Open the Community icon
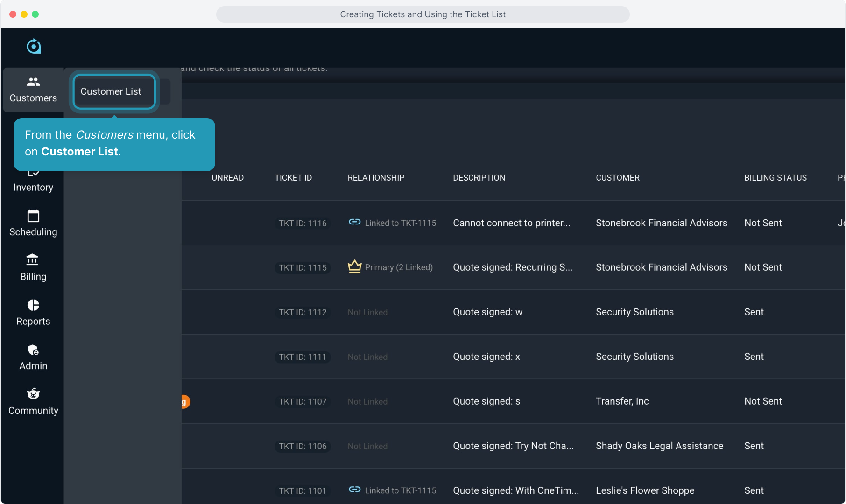The width and height of the screenshot is (846, 504). click(x=33, y=394)
